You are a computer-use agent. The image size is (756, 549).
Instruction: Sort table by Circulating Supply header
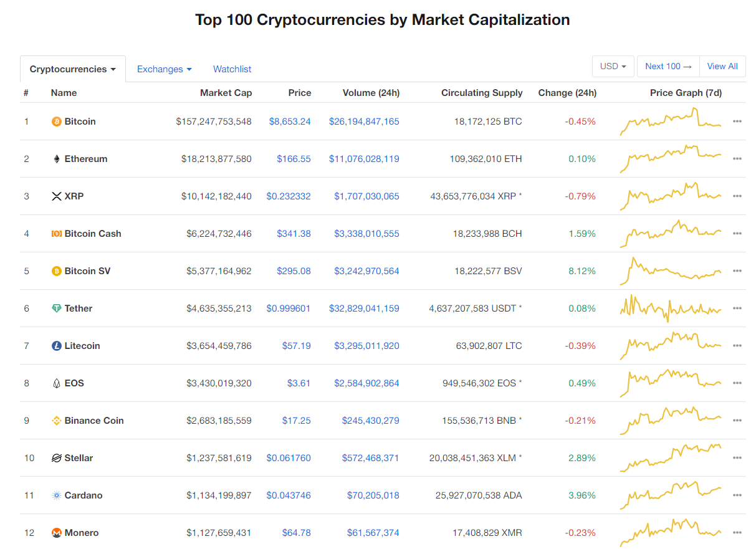[x=482, y=93]
